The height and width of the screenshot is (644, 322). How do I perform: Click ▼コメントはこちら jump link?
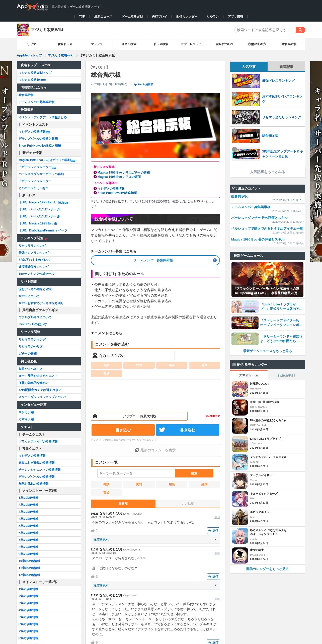tap(107, 333)
